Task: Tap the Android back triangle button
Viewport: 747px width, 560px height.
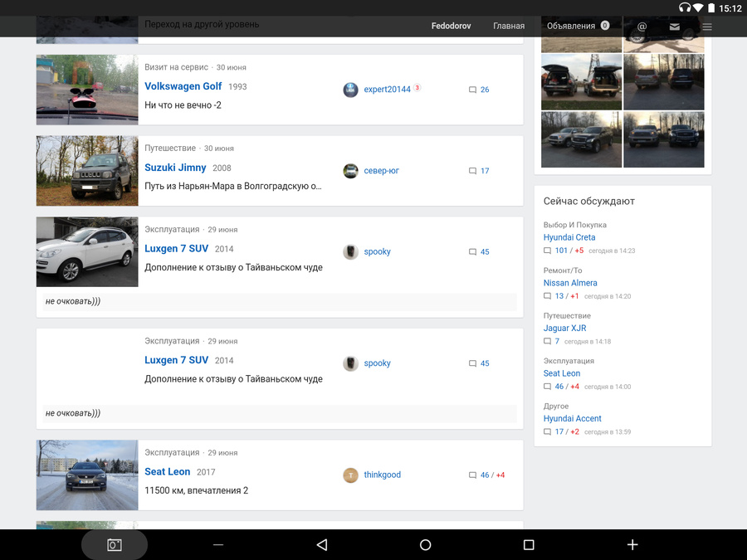Action: [x=322, y=545]
